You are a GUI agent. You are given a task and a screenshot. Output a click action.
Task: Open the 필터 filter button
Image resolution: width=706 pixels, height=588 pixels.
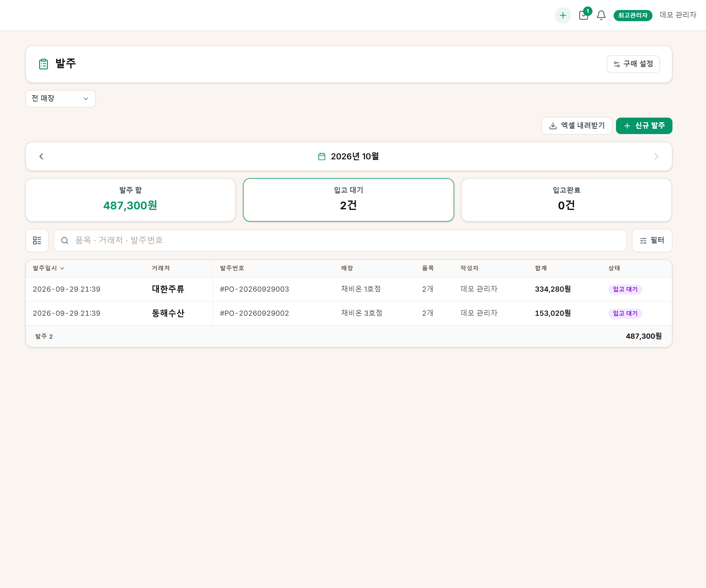click(652, 240)
